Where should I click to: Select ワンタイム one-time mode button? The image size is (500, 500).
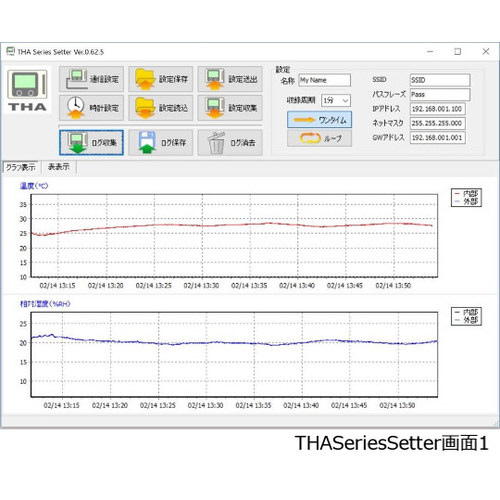(319, 120)
